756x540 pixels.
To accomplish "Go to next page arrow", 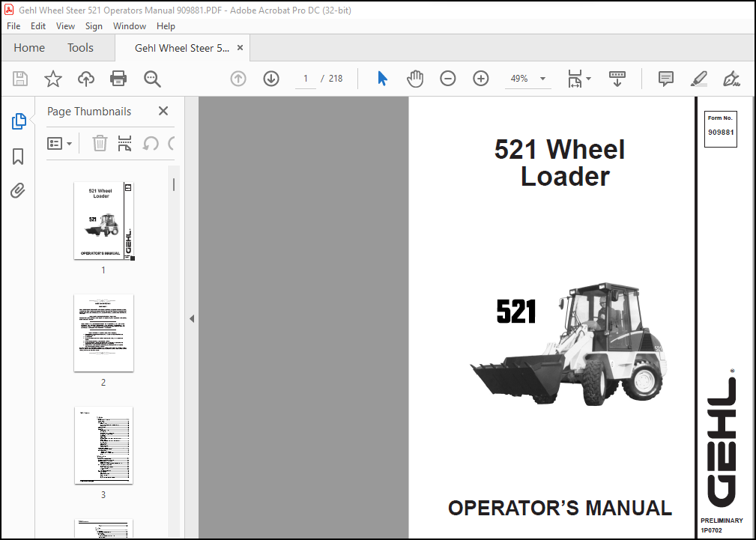I will click(271, 79).
